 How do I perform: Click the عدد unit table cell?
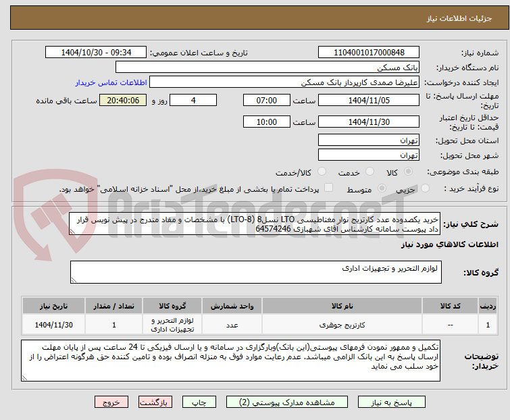(232, 325)
